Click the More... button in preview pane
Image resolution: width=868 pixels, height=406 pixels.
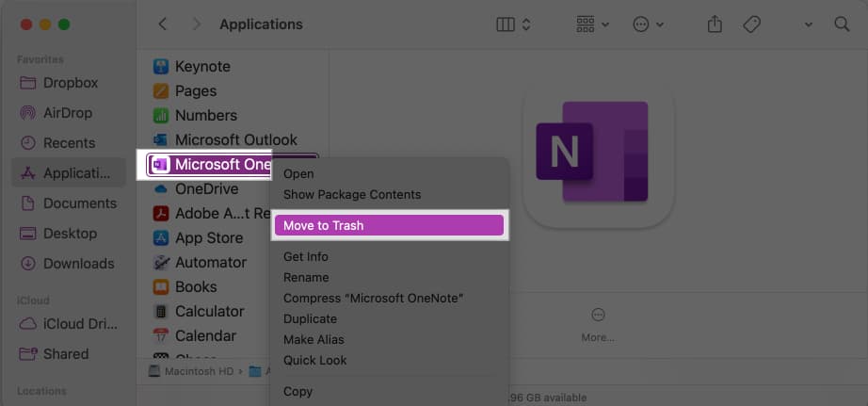[x=598, y=325]
